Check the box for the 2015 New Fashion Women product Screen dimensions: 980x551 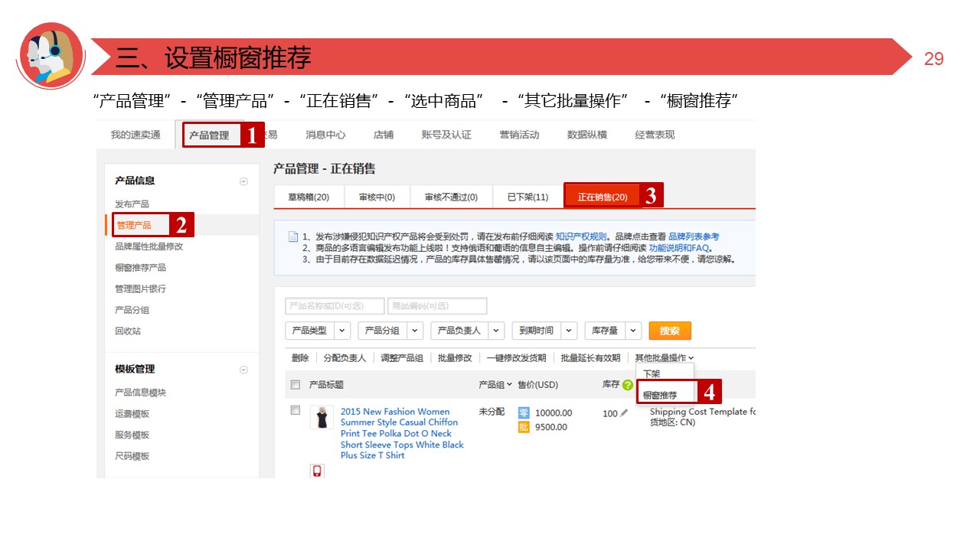pyautogui.click(x=296, y=411)
